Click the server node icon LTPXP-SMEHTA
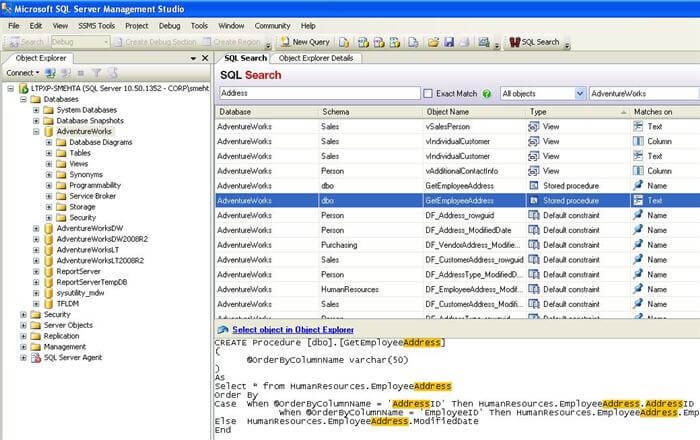The width and height of the screenshot is (700, 440). 23,88
